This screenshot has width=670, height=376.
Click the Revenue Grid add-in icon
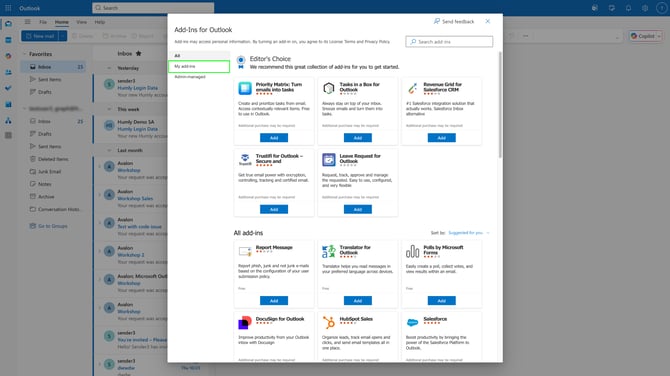[412, 88]
